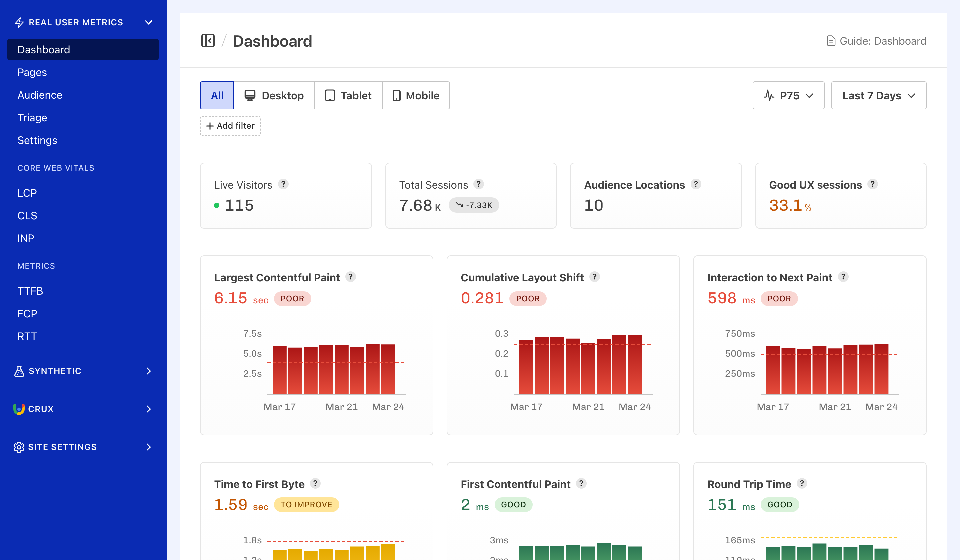Select the Tablet device filter icon
Viewport: 960px width, 560px height.
(330, 95)
